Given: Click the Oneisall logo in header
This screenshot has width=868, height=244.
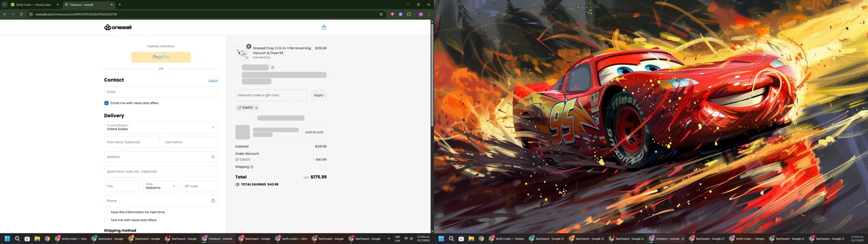Looking at the screenshot, I should point(117,27).
